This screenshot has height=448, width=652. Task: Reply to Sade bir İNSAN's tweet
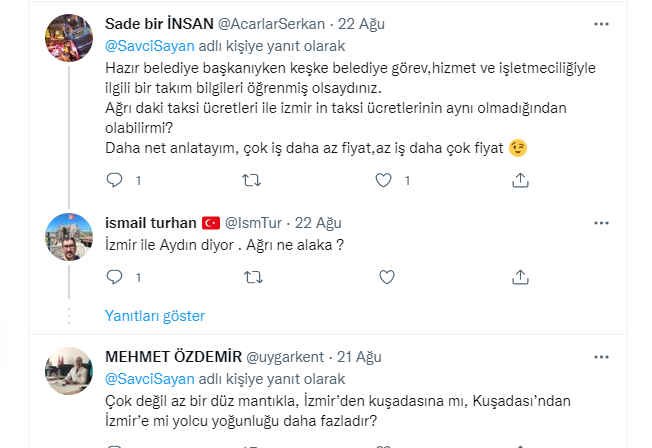coord(114,180)
